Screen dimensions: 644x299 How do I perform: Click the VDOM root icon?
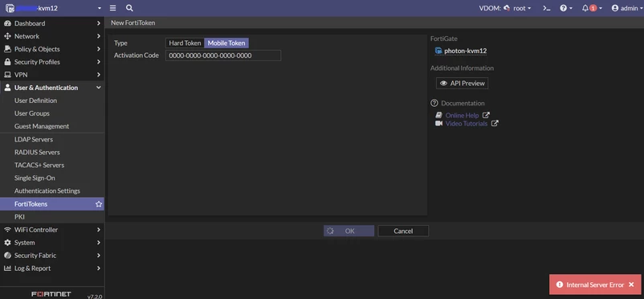(507, 8)
